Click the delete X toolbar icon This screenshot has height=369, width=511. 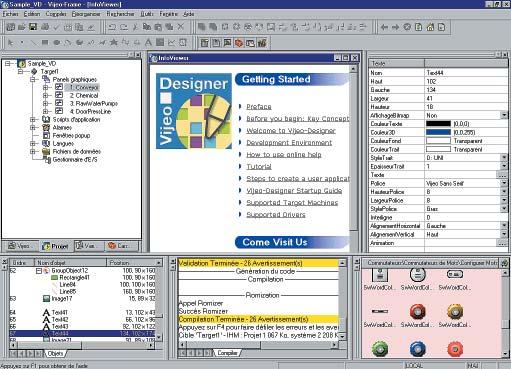(181, 27)
